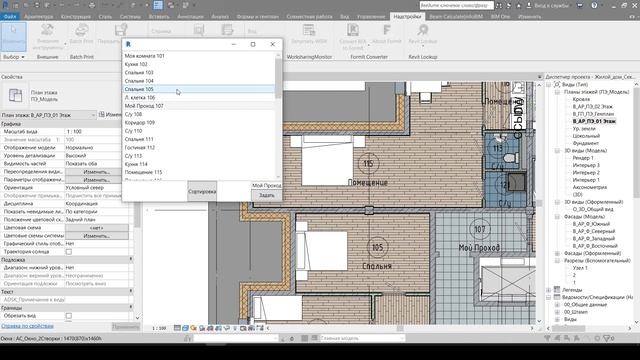Open the Выбор dropdown panel
The height and width of the screenshot is (360, 640).
tap(13, 57)
